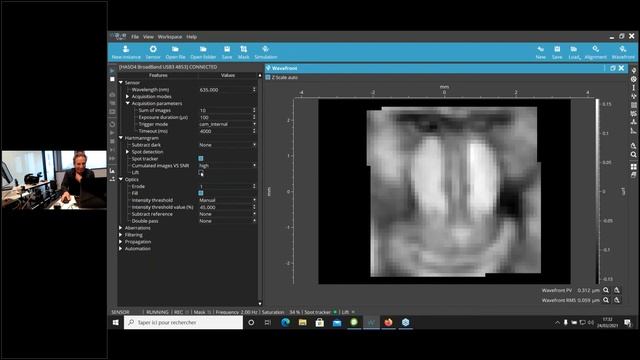
Task: Open Firefox from the taskbar
Action: [x=388, y=322]
